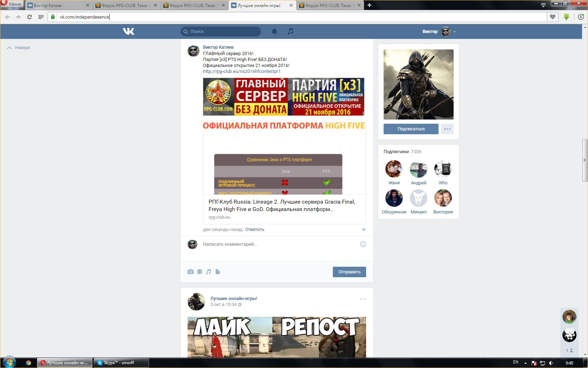Open subscriber Who avatar
This screenshot has height=368, width=588.
coord(443,169)
